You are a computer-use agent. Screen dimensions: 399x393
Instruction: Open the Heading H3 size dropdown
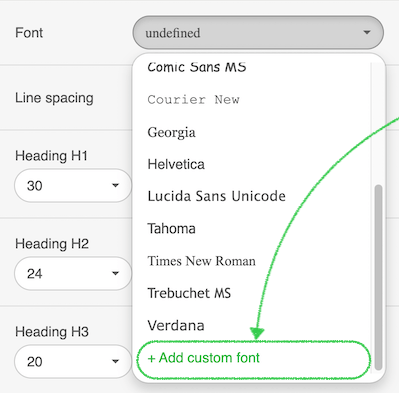click(73, 361)
